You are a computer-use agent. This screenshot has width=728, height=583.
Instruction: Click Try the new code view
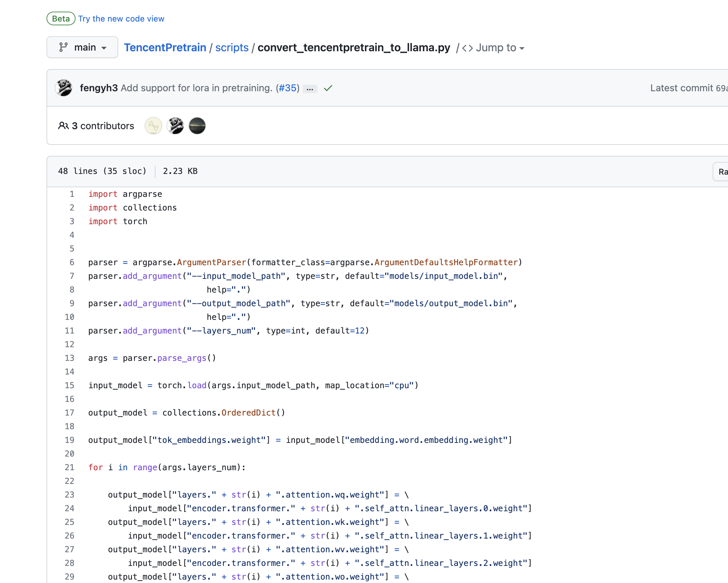(121, 19)
